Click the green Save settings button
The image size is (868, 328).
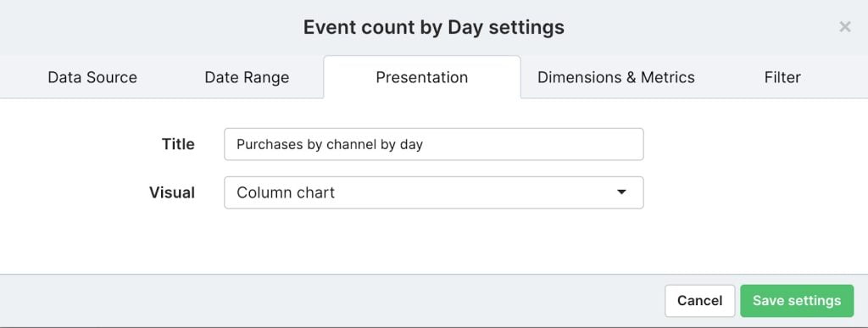tap(797, 301)
